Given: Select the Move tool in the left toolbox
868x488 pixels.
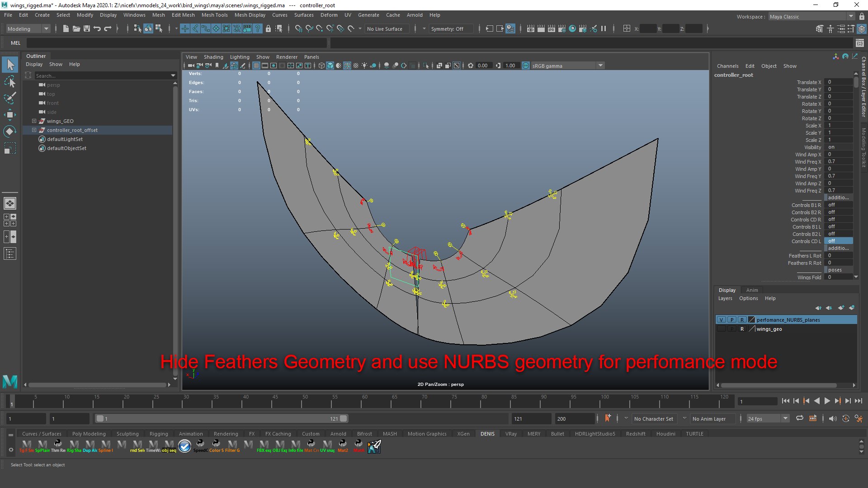Looking at the screenshot, I should pyautogui.click(x=9, y=114).
